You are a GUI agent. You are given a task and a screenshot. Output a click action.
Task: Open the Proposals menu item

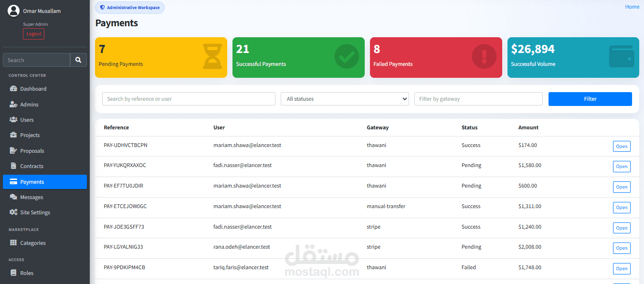[x=45, y=151]
